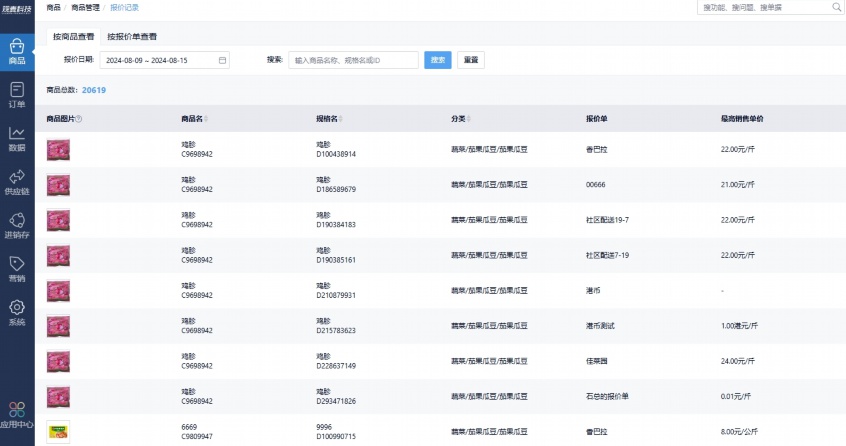Image resolution: width=846 pixels, height=446 pixels.
Task: Open the 订单 sidebar module
Action: coord(17,95)
